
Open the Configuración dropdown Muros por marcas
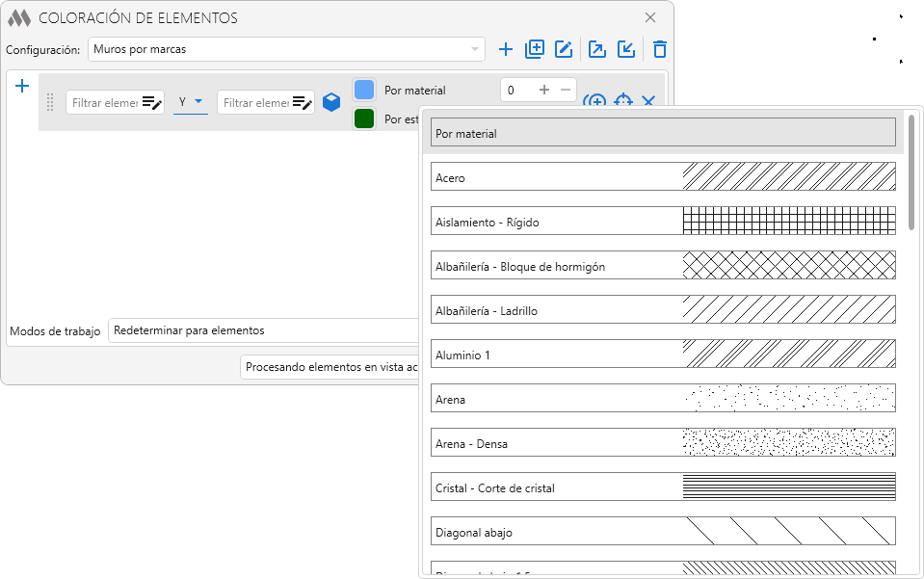point(286,49)
